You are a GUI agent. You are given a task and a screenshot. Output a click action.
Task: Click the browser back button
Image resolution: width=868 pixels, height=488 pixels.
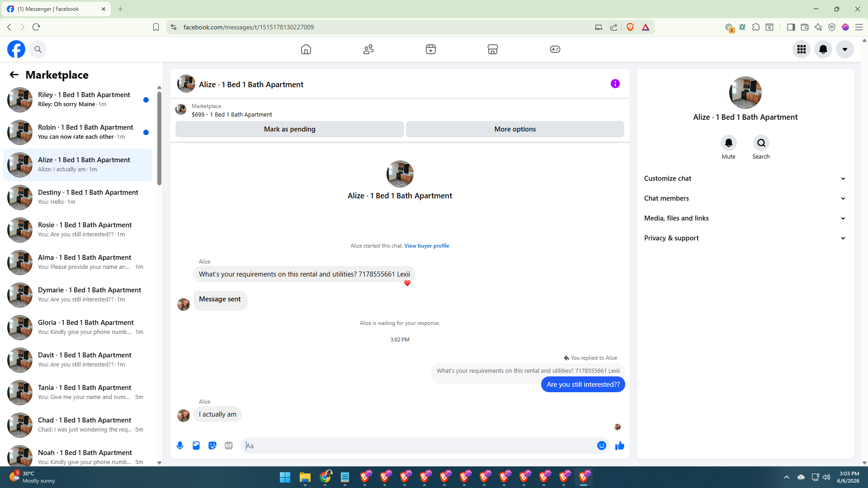[9, 27]
